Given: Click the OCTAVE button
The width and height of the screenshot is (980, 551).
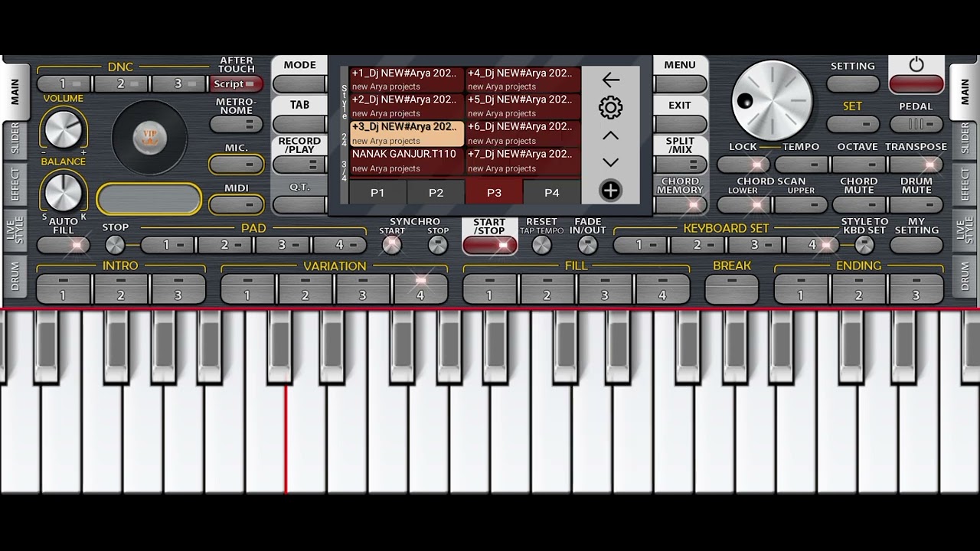Looking at the screenshot, I should (858, 165).
